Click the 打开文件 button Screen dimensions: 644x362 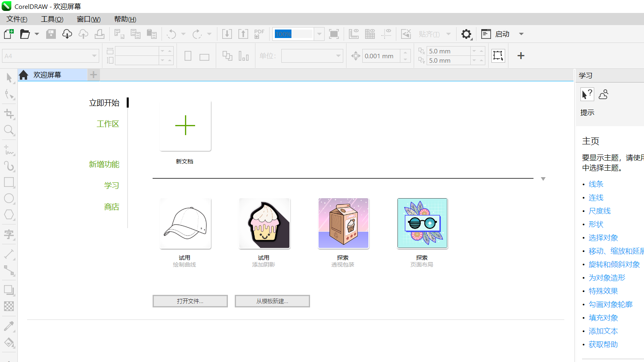[x=190, y=301]
